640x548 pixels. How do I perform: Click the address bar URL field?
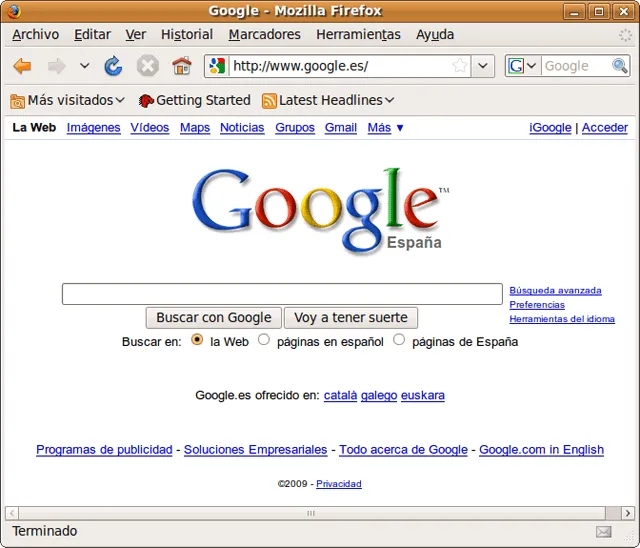pos(340,66)
